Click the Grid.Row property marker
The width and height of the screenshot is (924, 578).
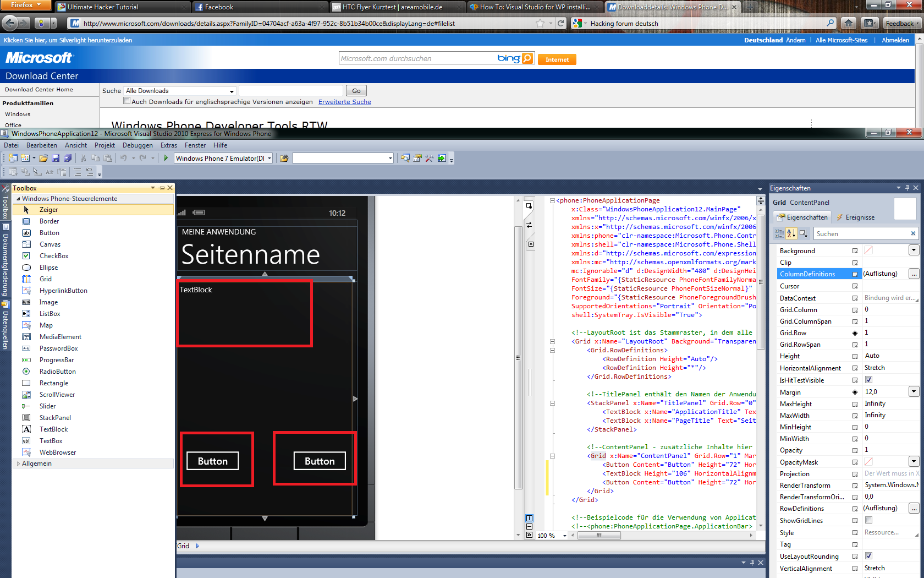(855, 333)
